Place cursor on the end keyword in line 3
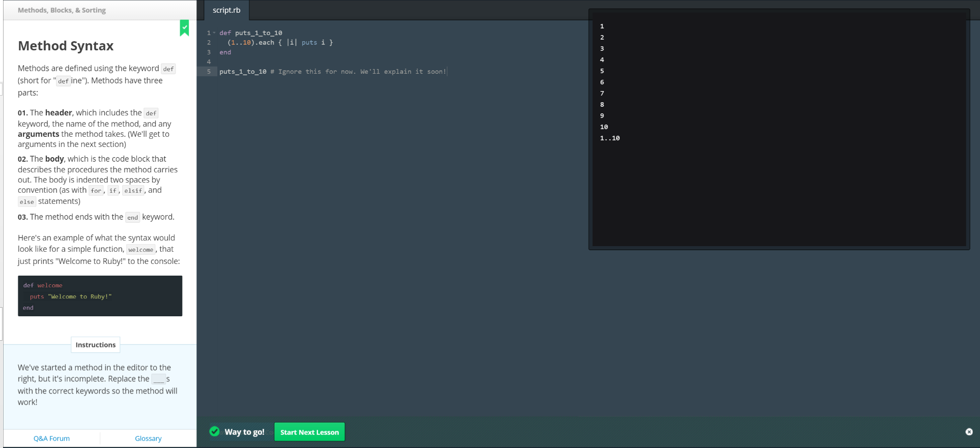The width and height of the screenshot is (980, 448). (x=225, y=52)
